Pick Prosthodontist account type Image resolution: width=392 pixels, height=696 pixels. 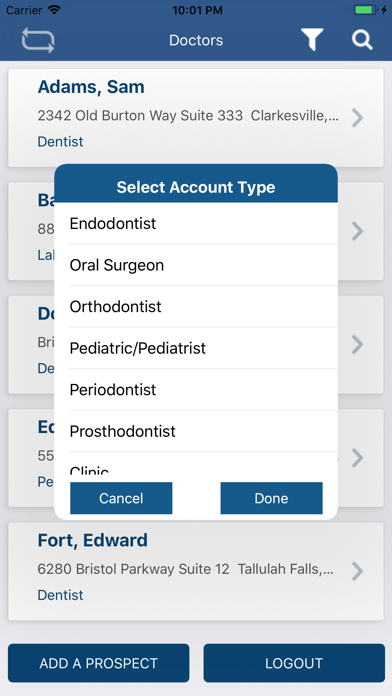(196, 431)
